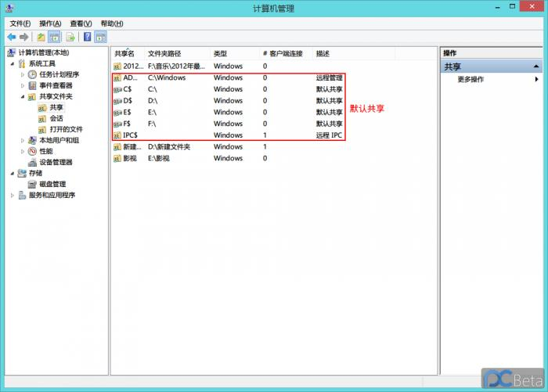548x392 pixels.
Task: Expand the 事件查看器 node arrow
Action: [x=23, y=85]
